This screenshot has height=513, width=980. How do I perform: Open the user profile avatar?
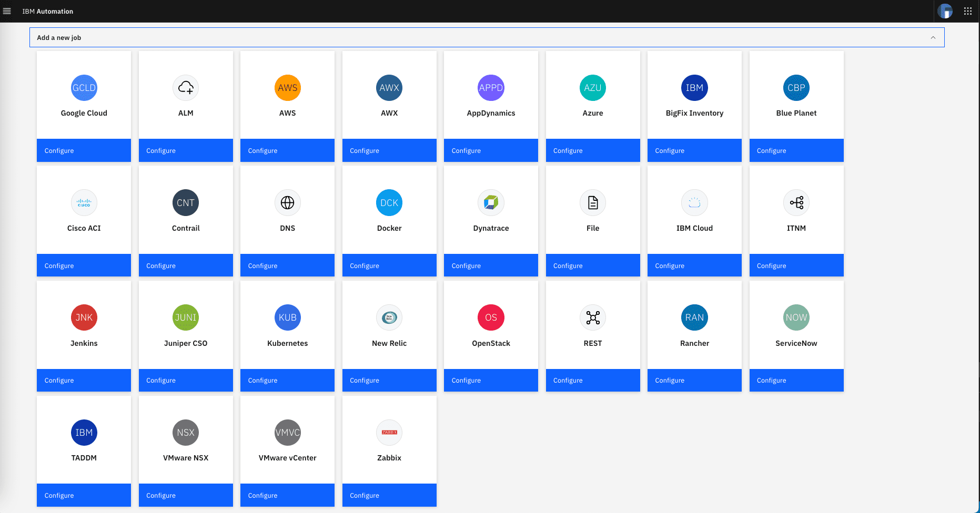(x=945, y=11)
